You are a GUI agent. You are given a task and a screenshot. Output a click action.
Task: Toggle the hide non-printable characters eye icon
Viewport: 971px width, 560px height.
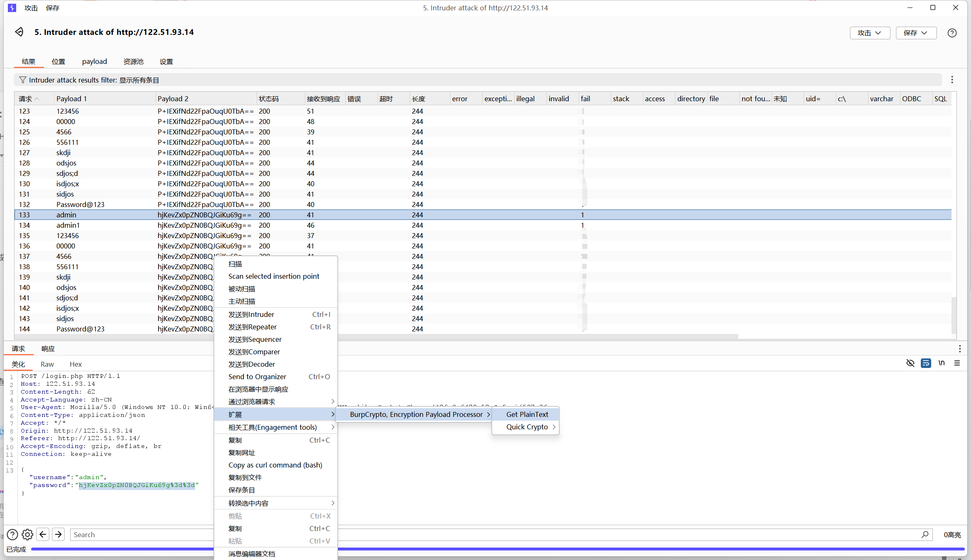coord(910,363)
